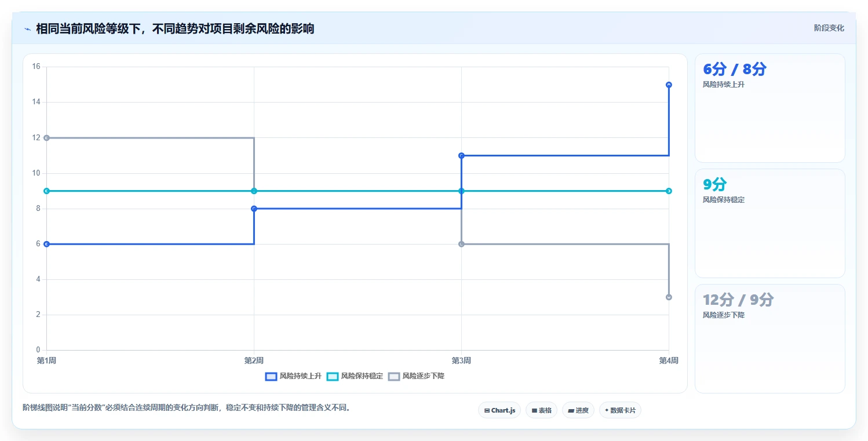This screenshot has height=441, width=868.
Task: Click the blue data point at 11 in 第3周
Action: click(461, 155)
